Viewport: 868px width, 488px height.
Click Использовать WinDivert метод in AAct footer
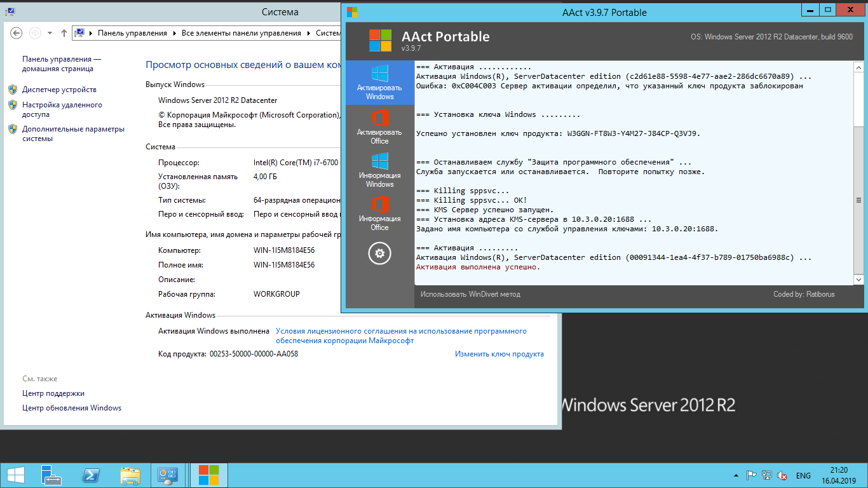pos(470,294)
